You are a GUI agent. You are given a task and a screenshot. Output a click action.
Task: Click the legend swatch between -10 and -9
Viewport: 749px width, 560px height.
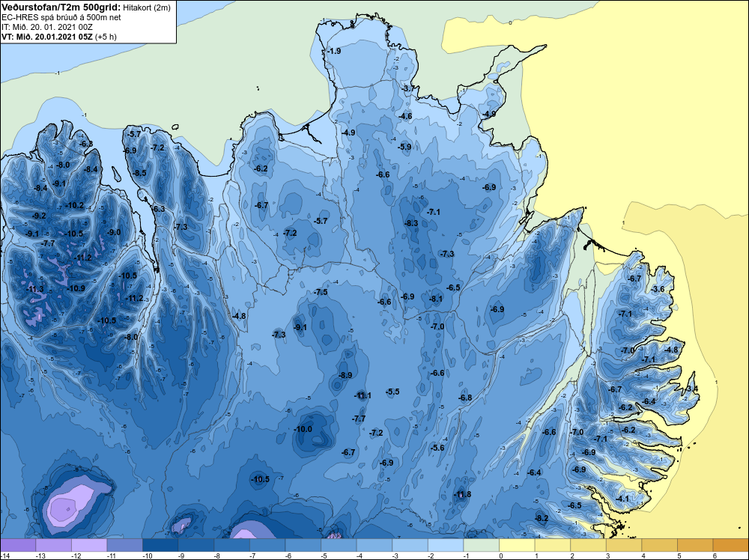160,545
